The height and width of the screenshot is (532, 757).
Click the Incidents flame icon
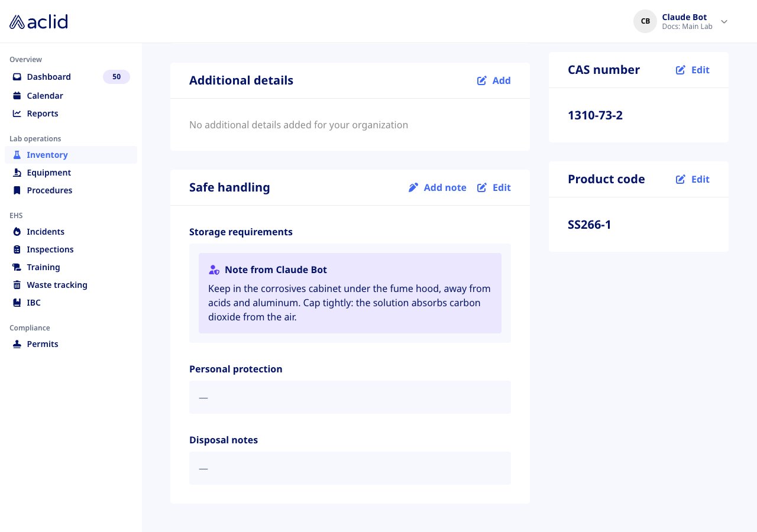[x=17, y=232]
